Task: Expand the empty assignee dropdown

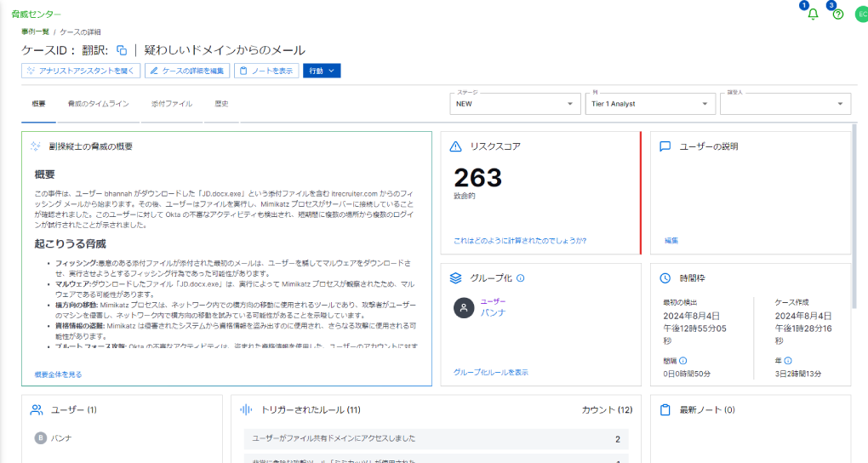Action: pos(785,104)
